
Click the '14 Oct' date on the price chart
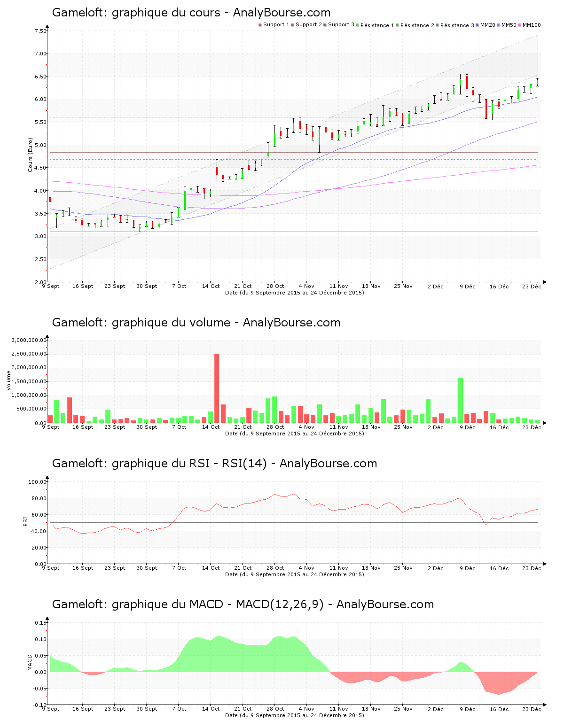pos(211,286)
